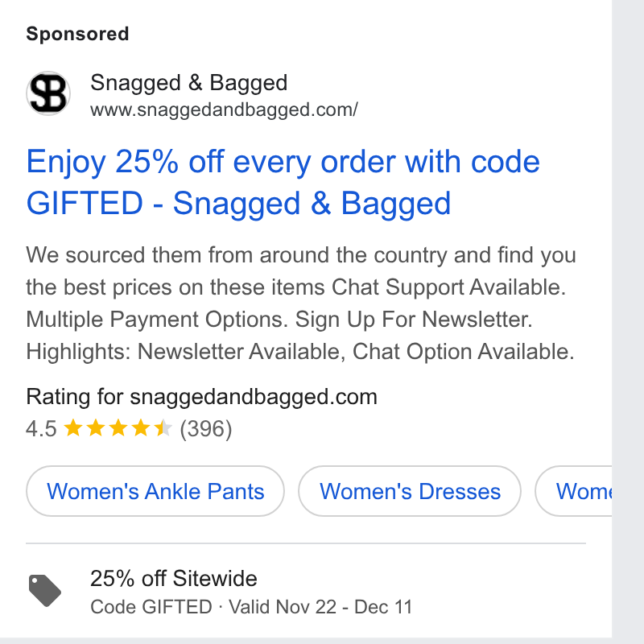Open the Women's Ankle Pants chip

coord(155,491)
